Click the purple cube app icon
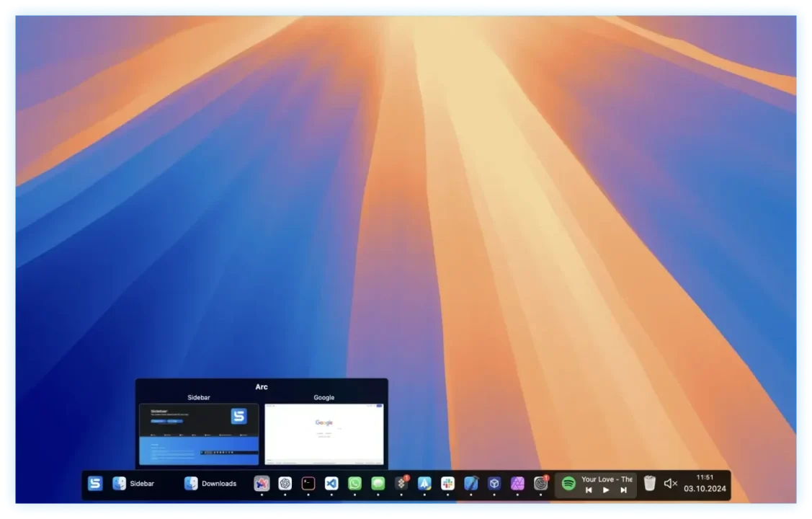Viewport: 812px width, 519px height. coord(494,483)
